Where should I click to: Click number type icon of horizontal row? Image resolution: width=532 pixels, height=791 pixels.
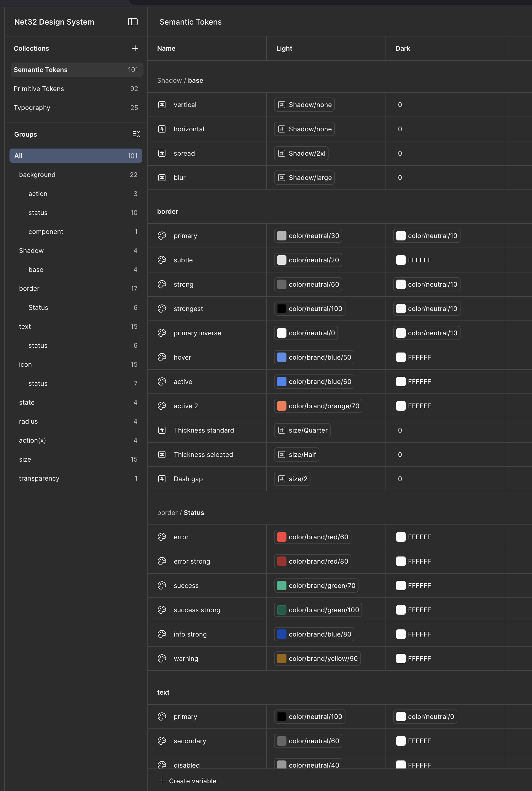pyautogui.click(x=162, y=129)
